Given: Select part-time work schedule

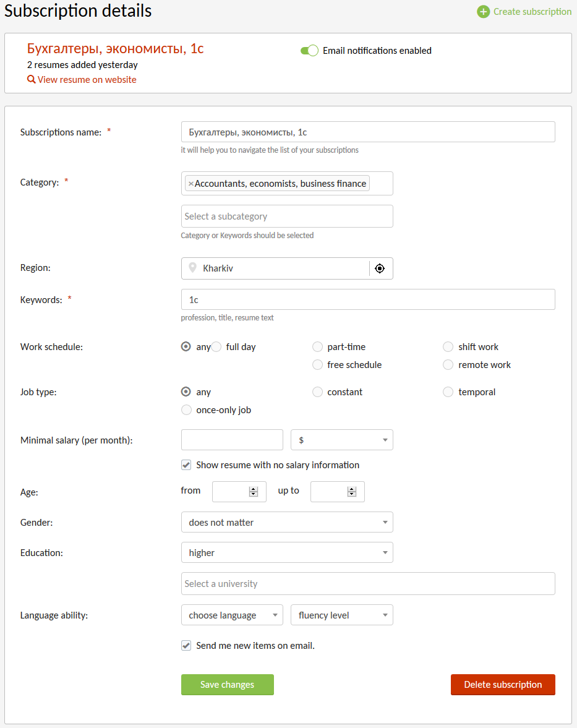Looking at the screenshot, I should 317,347.
